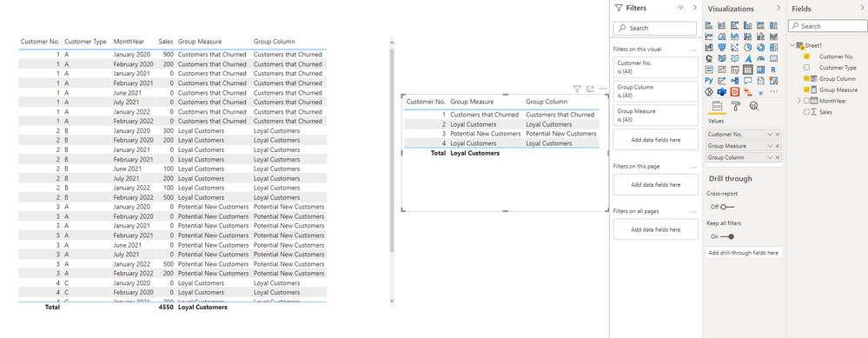
Task: Open Group Measure value field dropdown
Action: (770, 146)
